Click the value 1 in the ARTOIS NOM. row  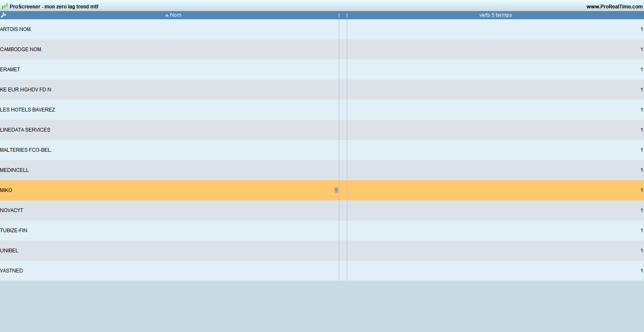point(641,29)
